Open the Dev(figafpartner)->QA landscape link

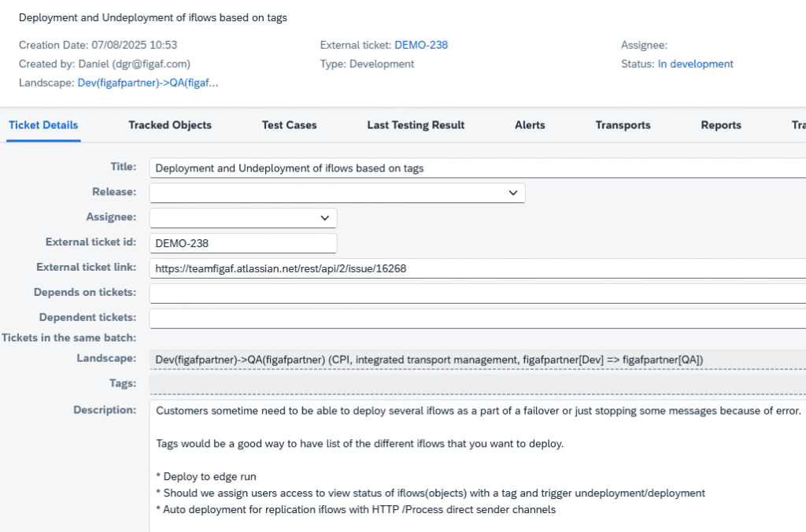(147, 83)
